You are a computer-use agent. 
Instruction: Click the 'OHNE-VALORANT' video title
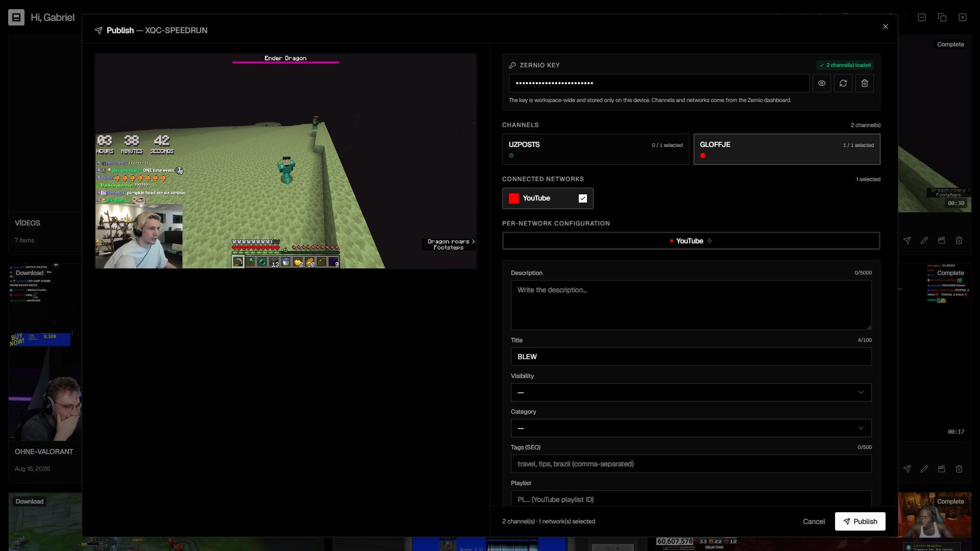(44, 452)
